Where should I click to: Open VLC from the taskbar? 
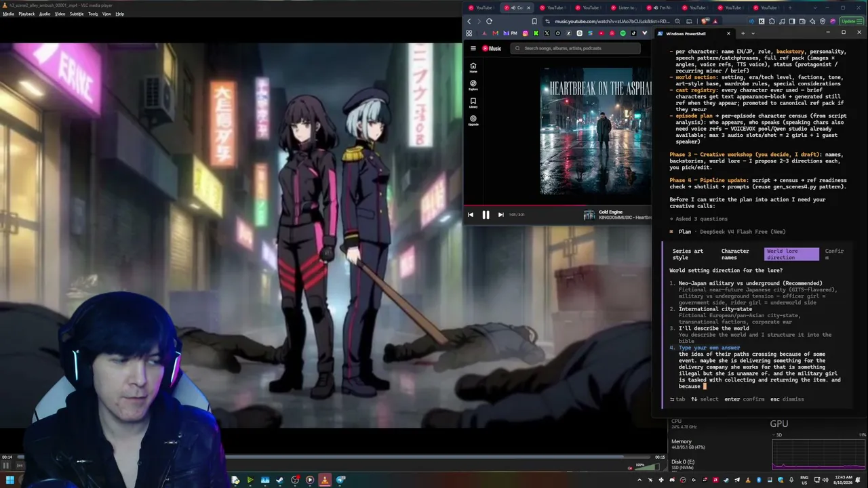325,481
